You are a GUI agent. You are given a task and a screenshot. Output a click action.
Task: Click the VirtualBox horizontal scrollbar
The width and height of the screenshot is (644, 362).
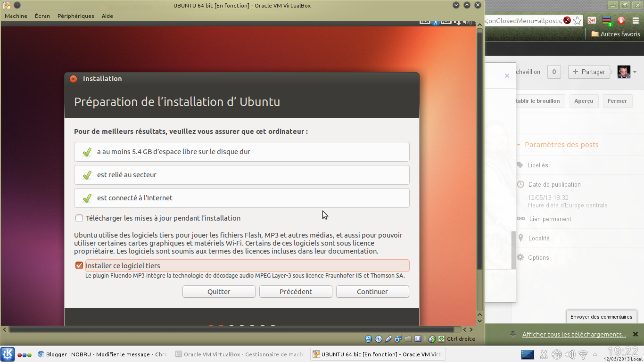tap(231, 329)
